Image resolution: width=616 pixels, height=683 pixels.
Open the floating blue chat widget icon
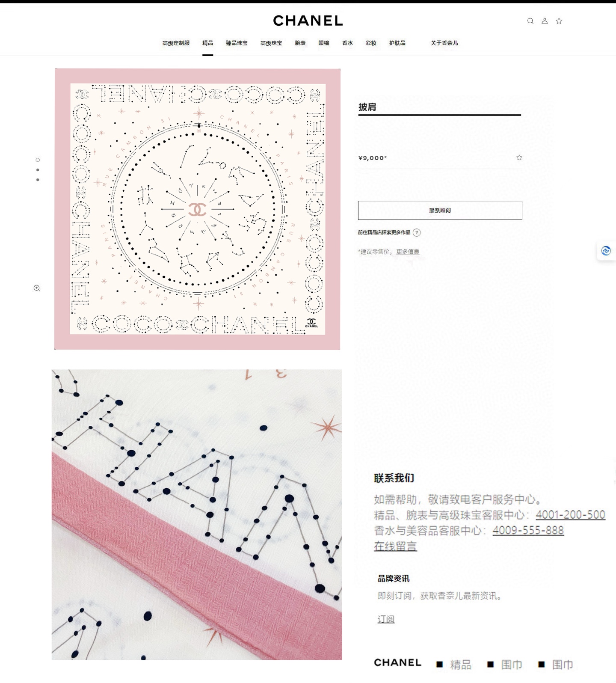pos(606,251)
